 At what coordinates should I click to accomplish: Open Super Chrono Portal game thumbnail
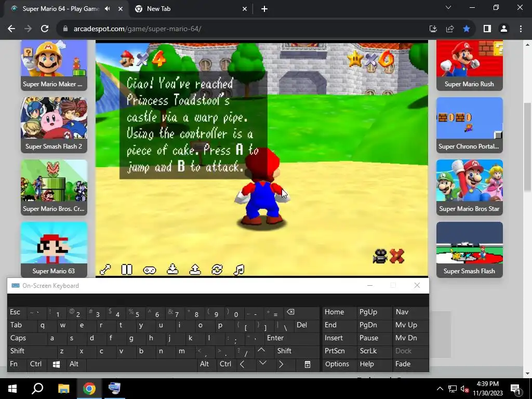(x=470, y=125)
